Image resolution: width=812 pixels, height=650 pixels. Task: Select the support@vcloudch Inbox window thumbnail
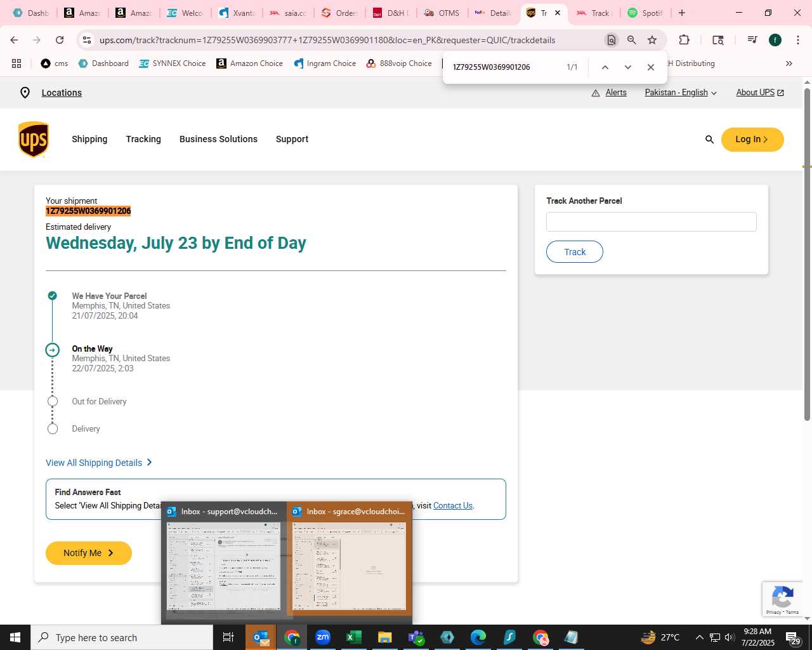223,560
